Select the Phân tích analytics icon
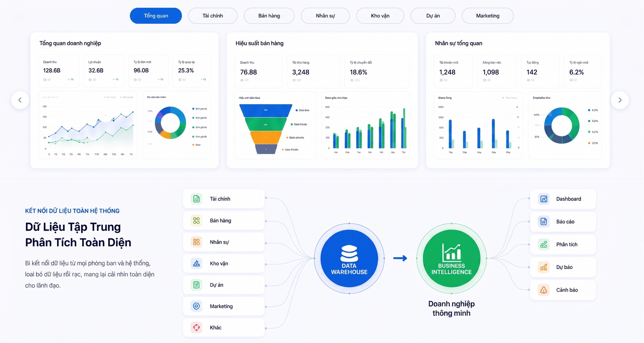644x343 pixels. pyautogui.click(x=544, y=244)
